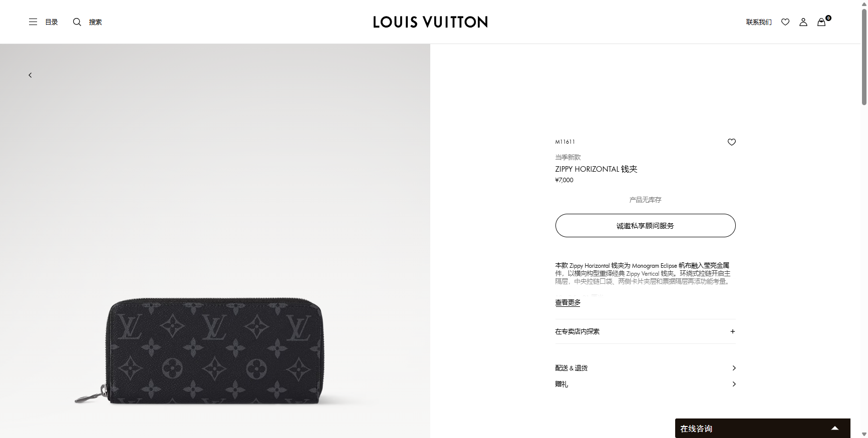Add M11611 wallet to wishlist
The height and width of the screenshot is (438, 868).
coord(732,142)
